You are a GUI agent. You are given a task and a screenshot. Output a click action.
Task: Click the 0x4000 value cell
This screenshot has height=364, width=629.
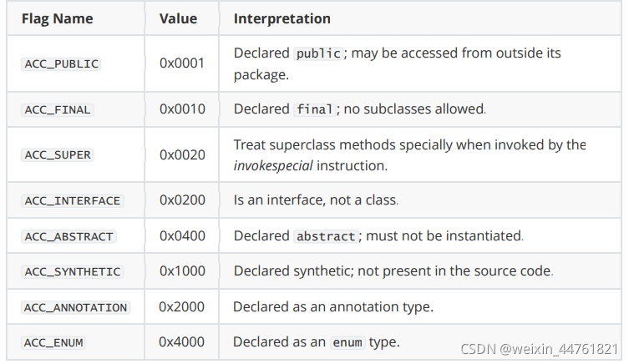point(181,342)
